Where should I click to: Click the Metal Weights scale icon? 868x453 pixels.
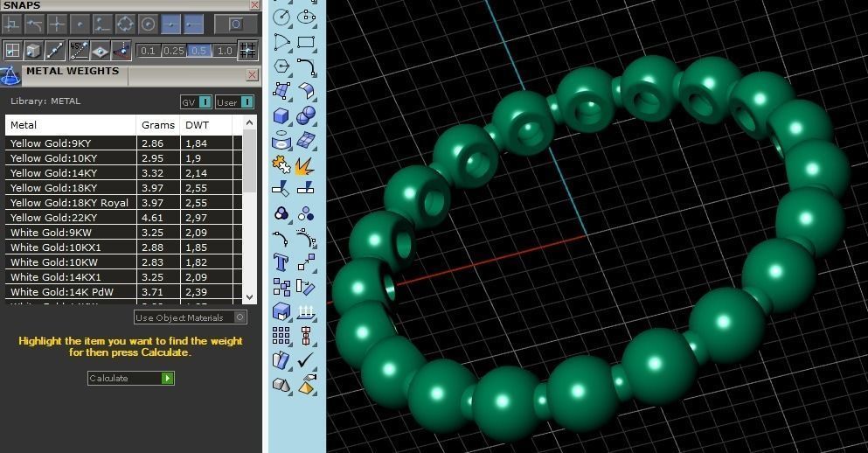[10, 76]
